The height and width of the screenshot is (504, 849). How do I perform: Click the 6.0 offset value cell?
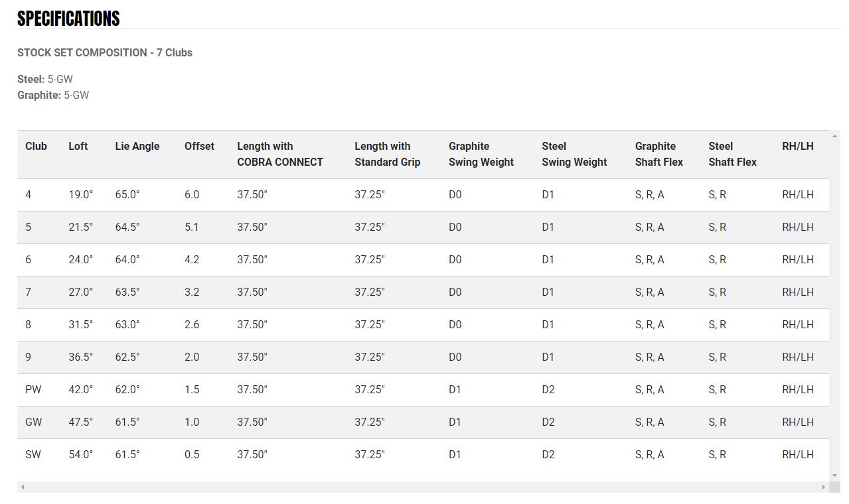(192, 195)
